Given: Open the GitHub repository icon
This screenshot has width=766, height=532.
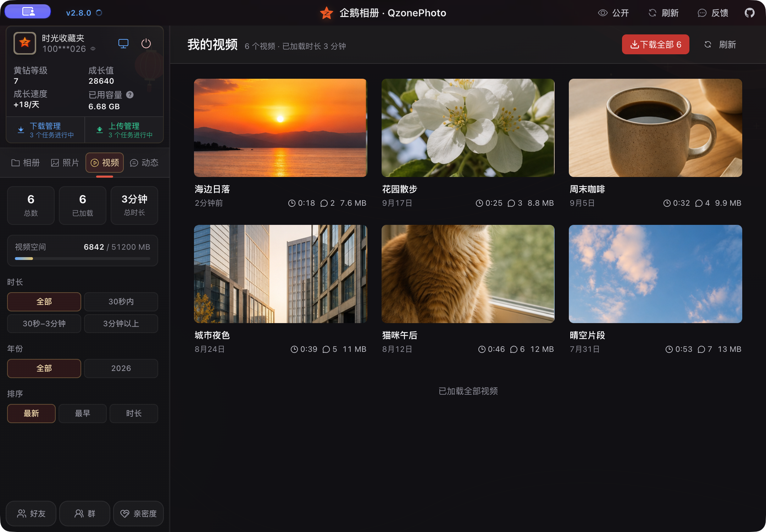Looking at the screenshot, I should pos(749,13).
